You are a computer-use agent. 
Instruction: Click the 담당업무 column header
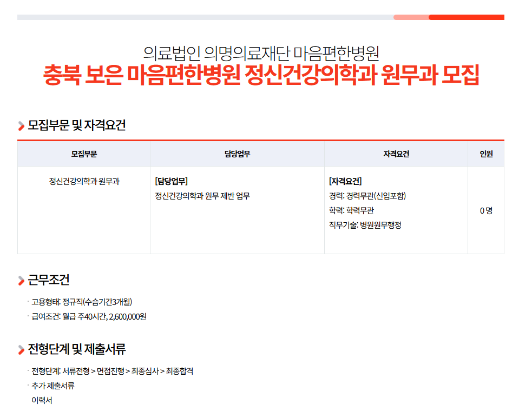click(237, 154)
